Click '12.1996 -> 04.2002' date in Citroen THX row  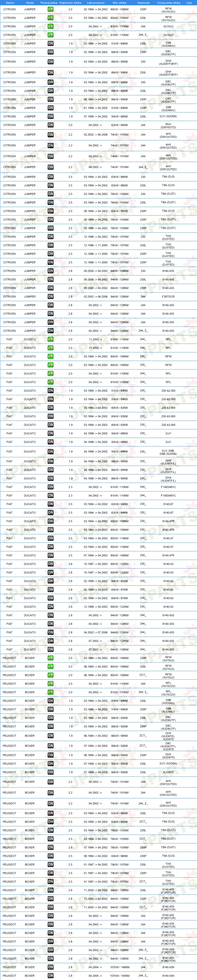click(x=96, y=237)
